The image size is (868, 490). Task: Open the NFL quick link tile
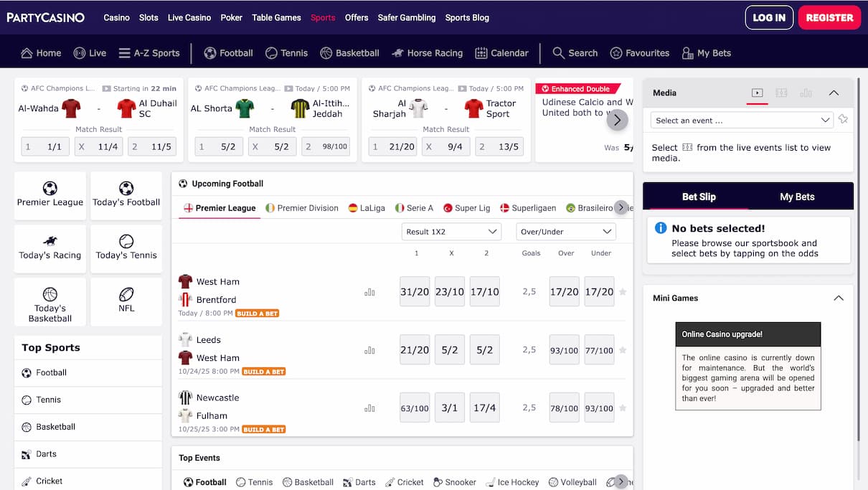(126, 301)
